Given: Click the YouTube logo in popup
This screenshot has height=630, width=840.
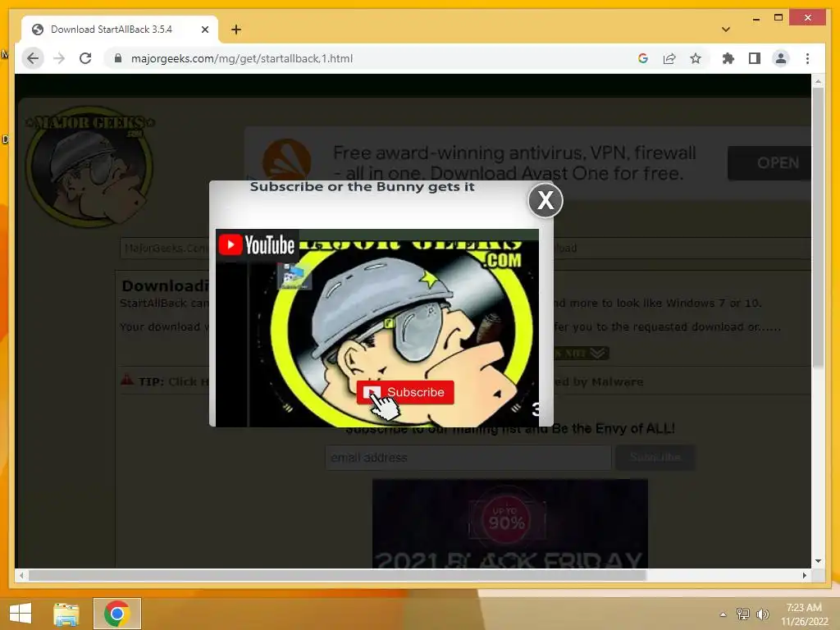Looking at the screenshot, I should pos(257,245).
